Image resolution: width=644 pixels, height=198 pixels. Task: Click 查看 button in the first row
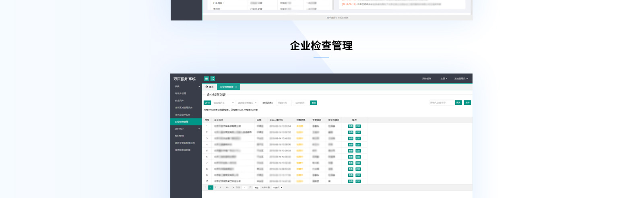click(351, 126)
